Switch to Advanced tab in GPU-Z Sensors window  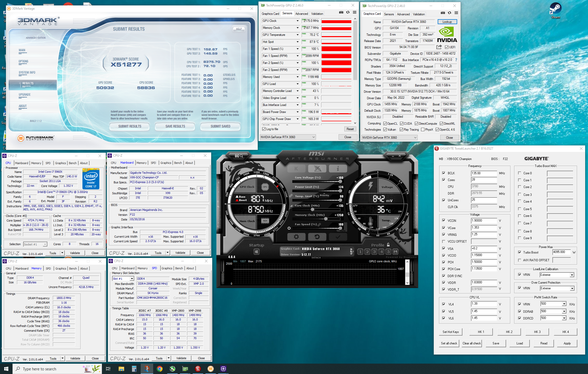(x=301, y=14)
